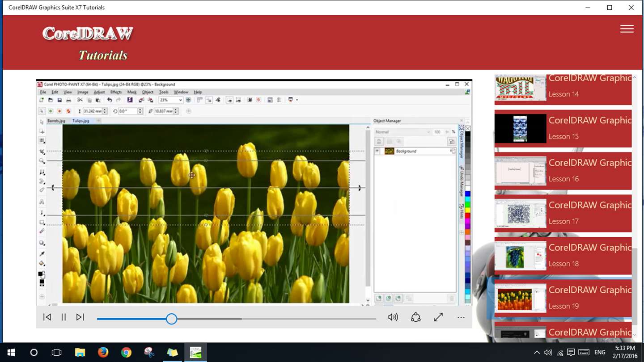The width and height of the screenshot is (644, 362).
Task: Open the Lesson 15 video thumbnail
Action: click(521, 129)
